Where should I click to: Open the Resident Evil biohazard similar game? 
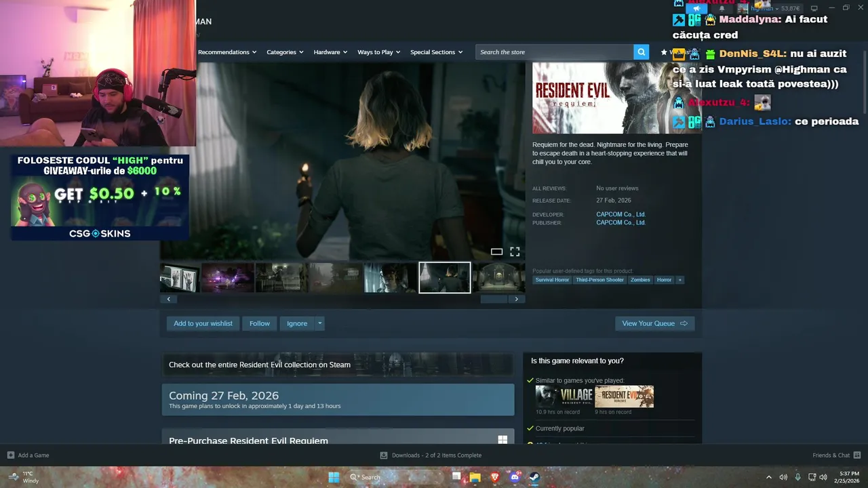click(625, 396)
